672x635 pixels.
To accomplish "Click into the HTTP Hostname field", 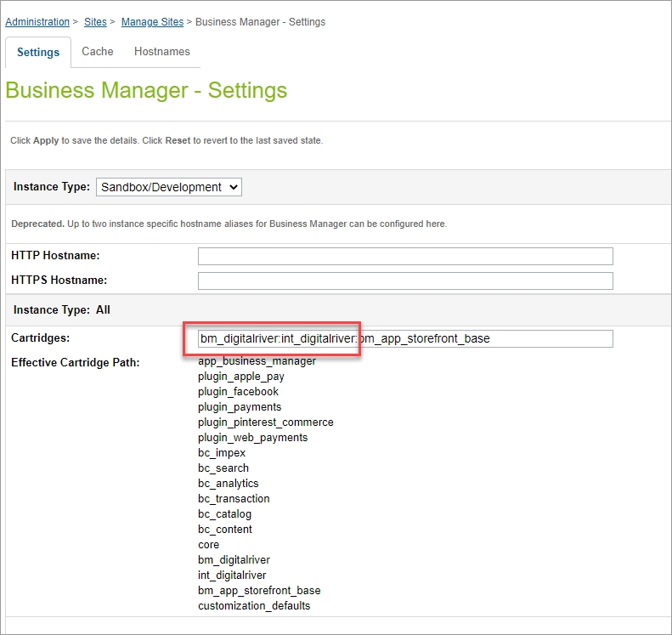I will tap(405, 256).
